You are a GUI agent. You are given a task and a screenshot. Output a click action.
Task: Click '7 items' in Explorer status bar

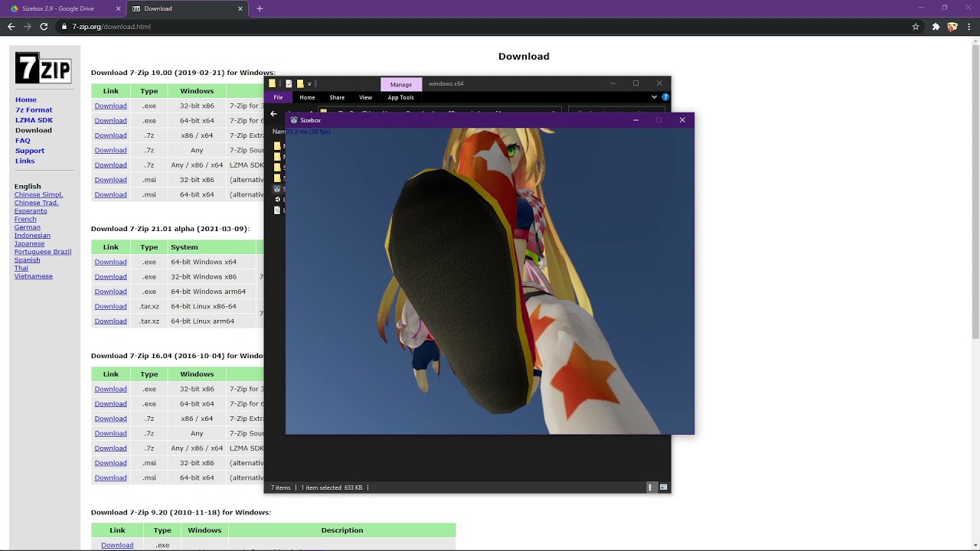coord(280,487)
